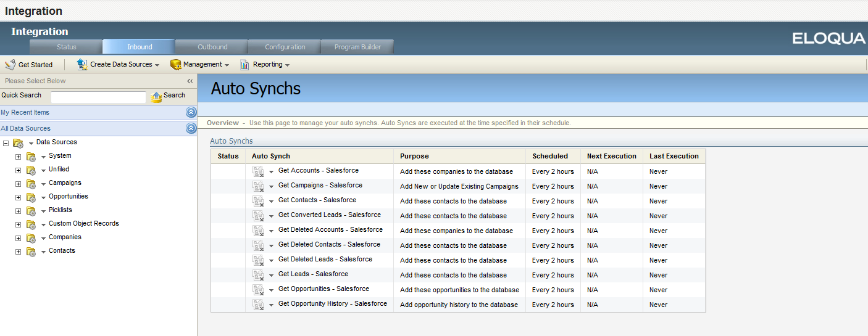Screen dimensions: 868x336
Task: Open the Get Opportunity History dropdown arrow
Action: 271,305
